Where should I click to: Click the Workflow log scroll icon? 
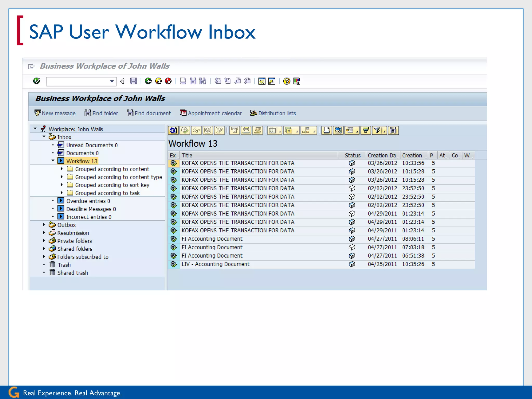pos(258,130)
